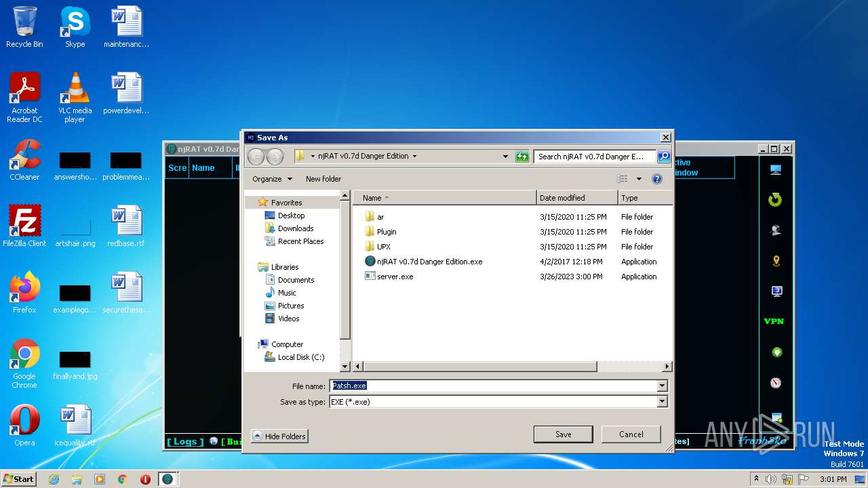Click the Search njRAT v0.7d Danger Edition field

(595, 157)
